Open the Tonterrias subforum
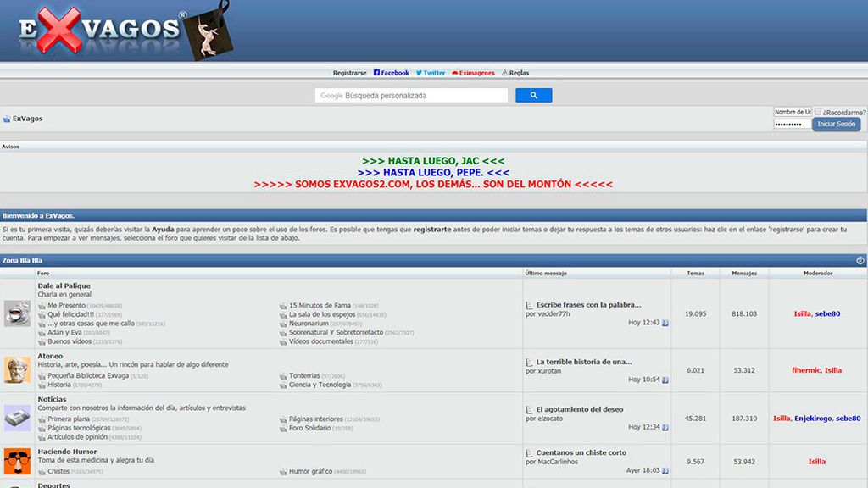The width and height of the screenshot is (868, 488). tap(304, 375)
